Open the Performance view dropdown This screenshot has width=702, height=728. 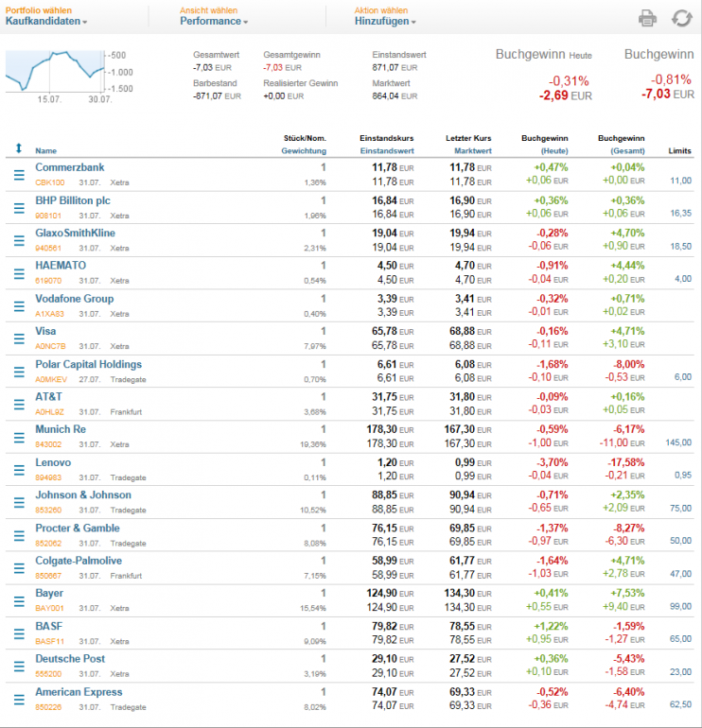click(x=214, y=21)
